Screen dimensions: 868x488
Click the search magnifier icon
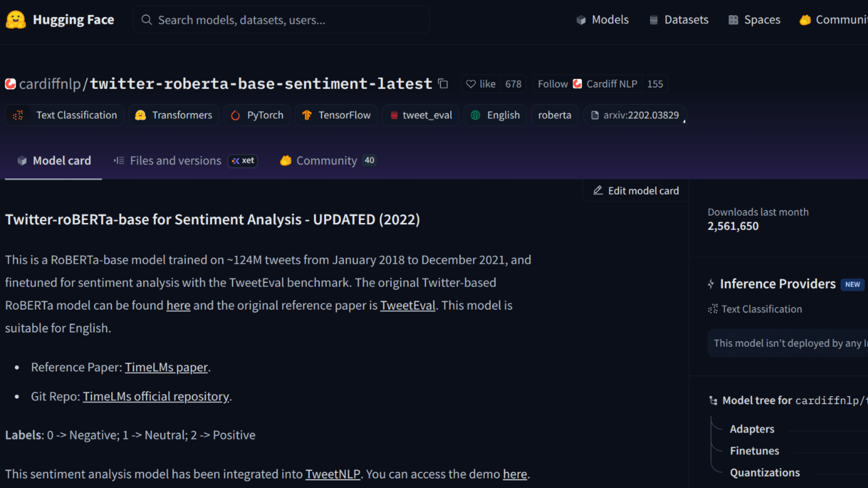tap(147, 20)
